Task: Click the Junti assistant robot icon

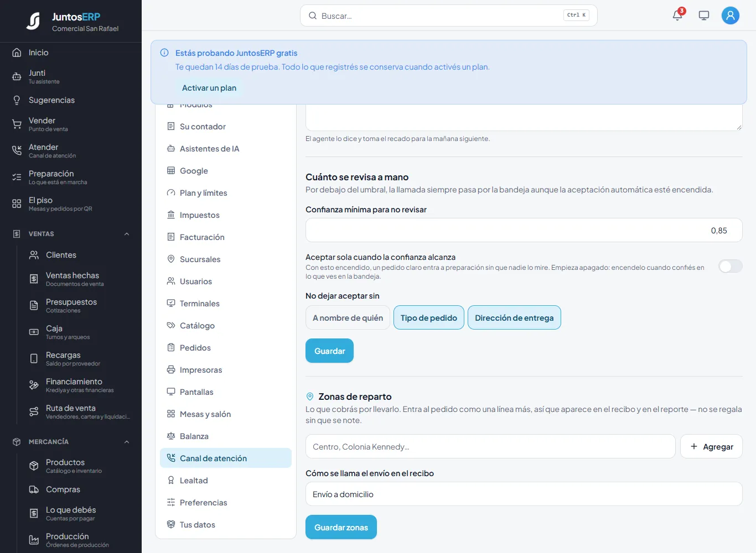Action: point(17,77)
